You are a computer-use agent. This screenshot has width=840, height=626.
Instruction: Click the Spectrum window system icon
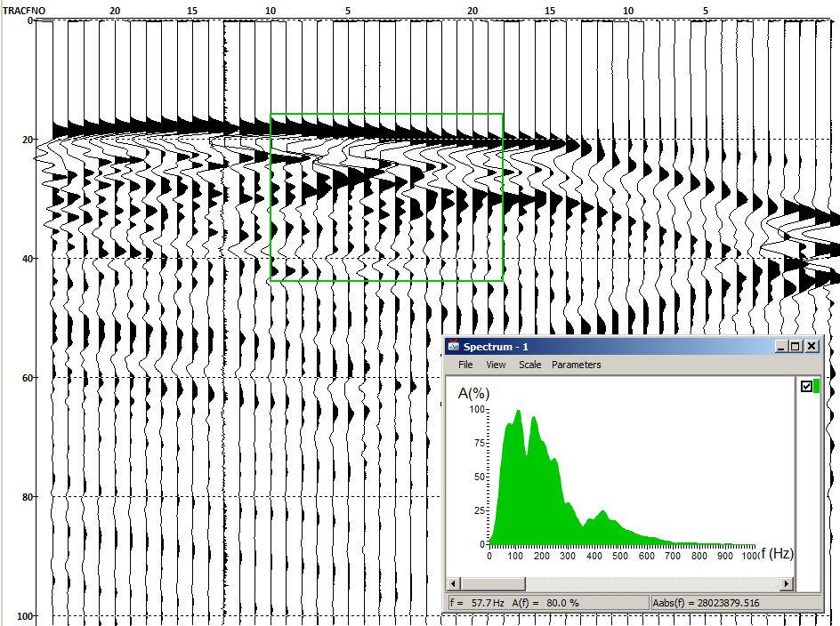pos(453,347)
